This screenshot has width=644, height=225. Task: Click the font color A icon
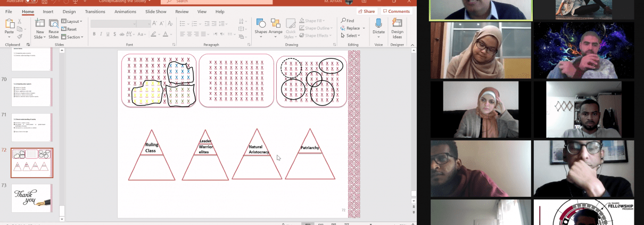coord(166,34)
